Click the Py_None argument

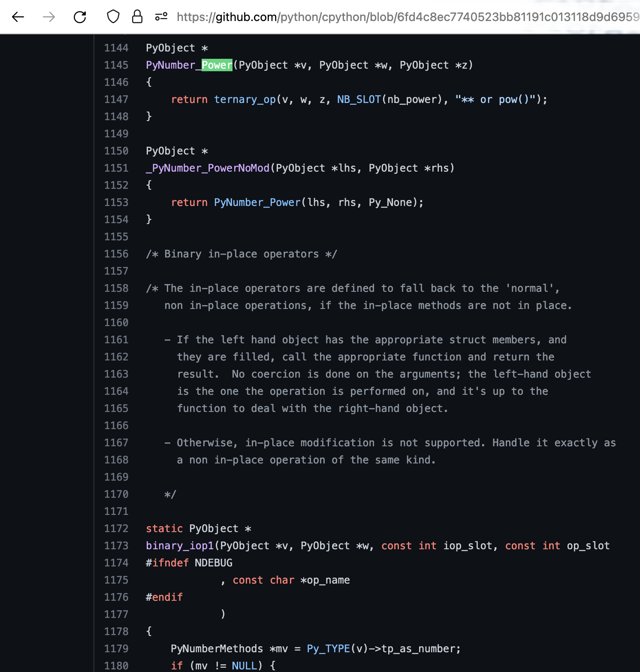(x=390, y=203)
